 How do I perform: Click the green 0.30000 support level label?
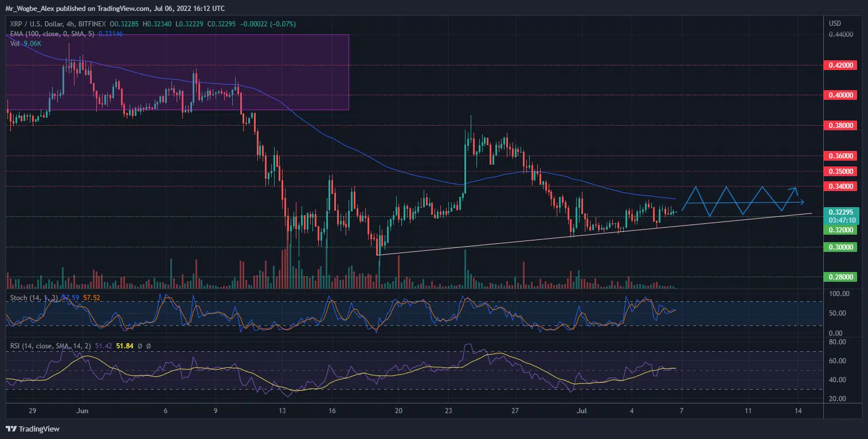[839, 247]
